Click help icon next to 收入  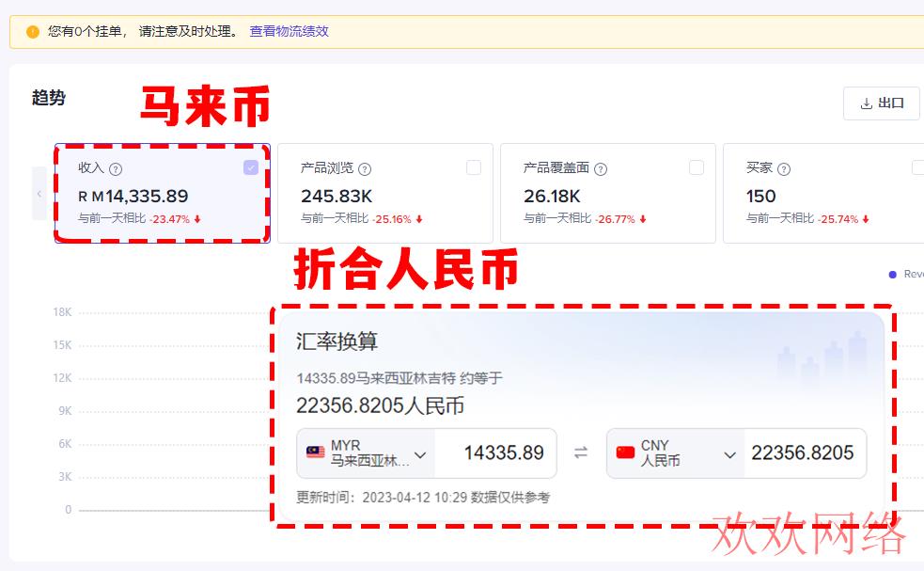coord(116,169)
